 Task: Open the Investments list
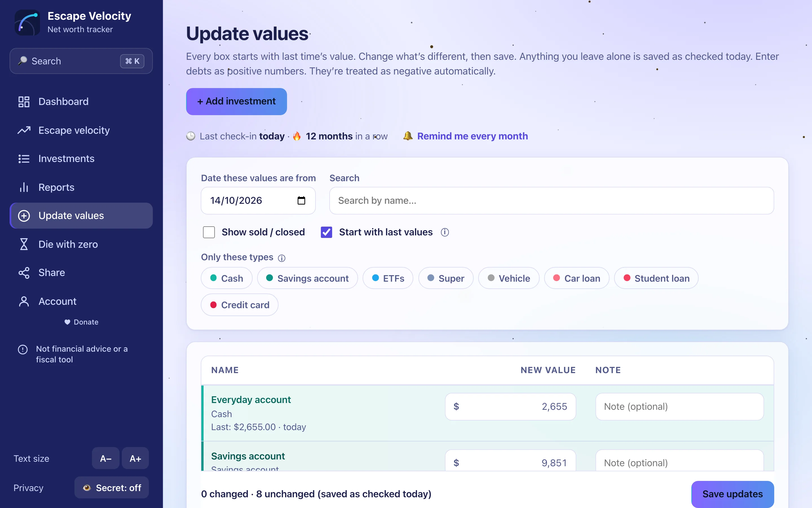pyautogui.click(x=81, y=159)
